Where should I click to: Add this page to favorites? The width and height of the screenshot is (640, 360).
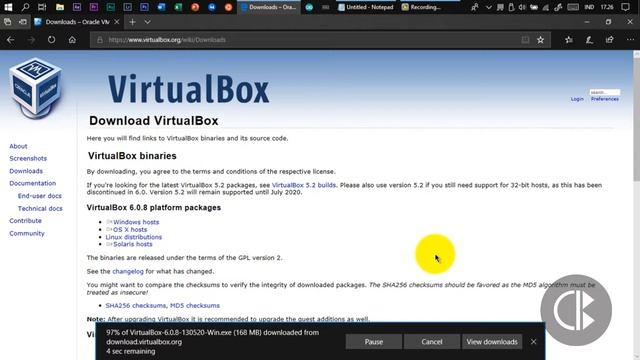pyautogui.click(x=540, y=40)
